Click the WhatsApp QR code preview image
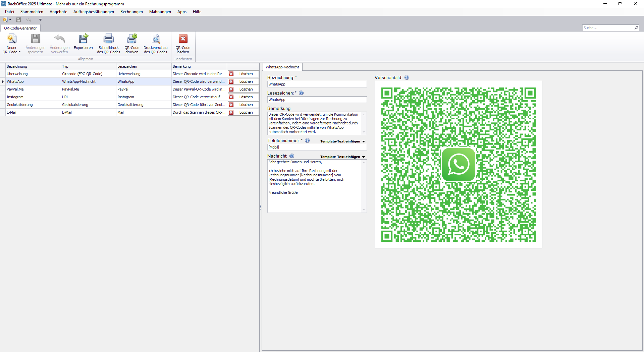 [x=458, y=165]
